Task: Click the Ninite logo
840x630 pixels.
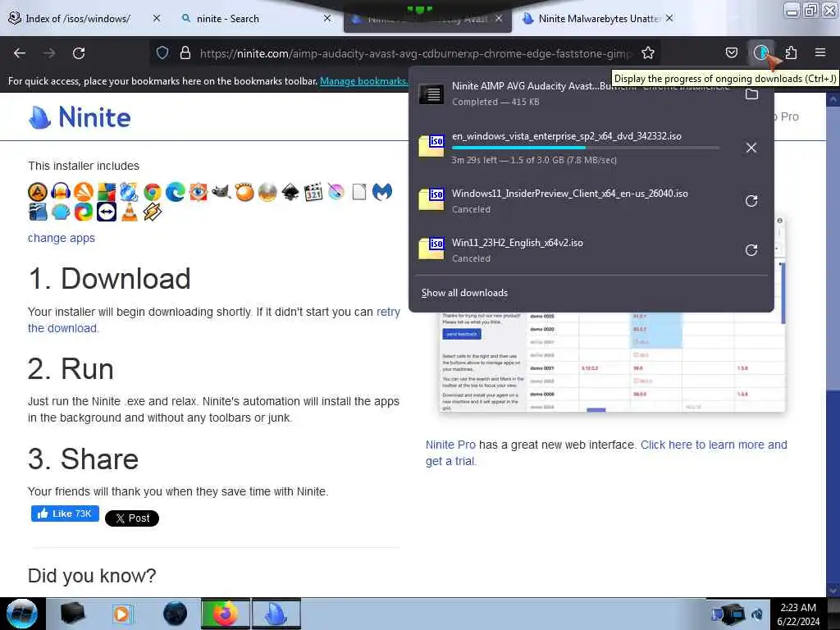Action: point(80,116)
